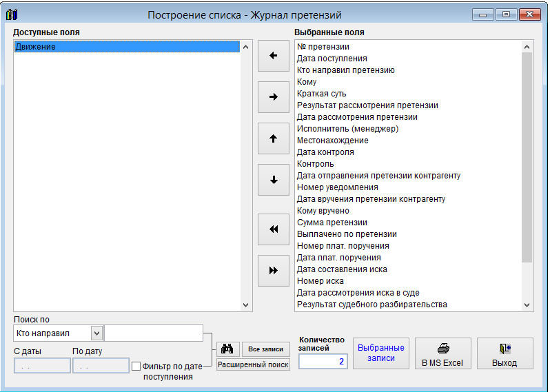Select Движение in available fields

point(127,47)
